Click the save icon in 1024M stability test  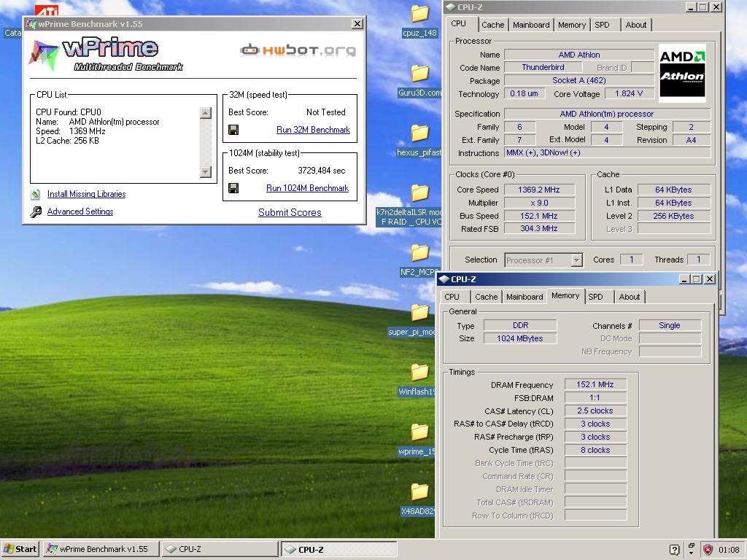(x=233, y=189)
